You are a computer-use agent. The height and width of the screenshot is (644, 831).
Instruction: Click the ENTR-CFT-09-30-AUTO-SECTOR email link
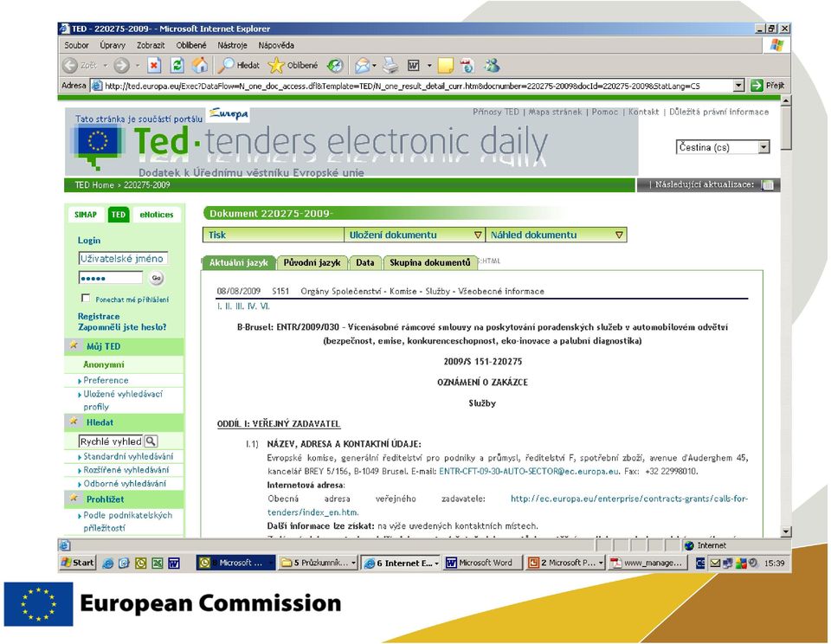(x=529, y=471)
